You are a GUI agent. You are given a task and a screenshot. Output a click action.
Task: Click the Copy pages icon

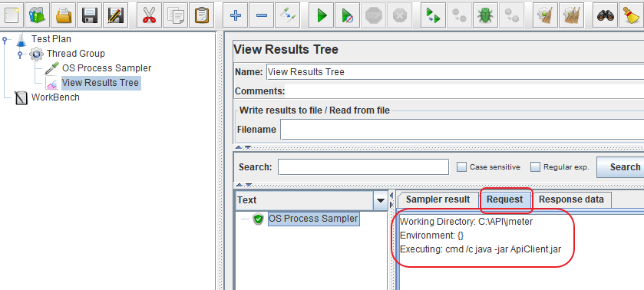click(x=175, y=15)
